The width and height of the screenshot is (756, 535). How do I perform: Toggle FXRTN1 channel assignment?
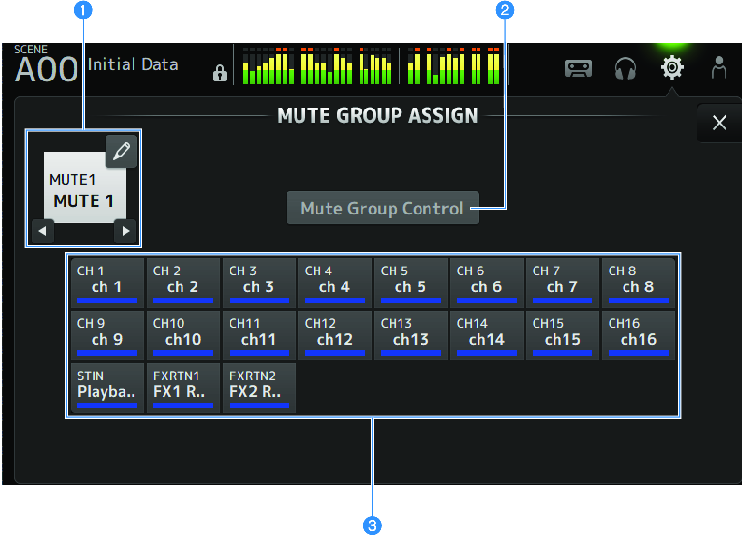[183, 387]
